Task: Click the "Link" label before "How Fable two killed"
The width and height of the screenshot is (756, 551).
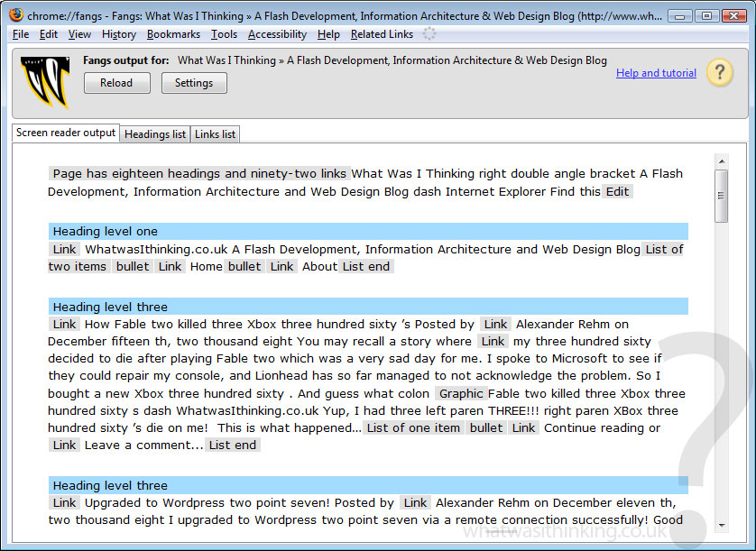Action: coord(64,324)
